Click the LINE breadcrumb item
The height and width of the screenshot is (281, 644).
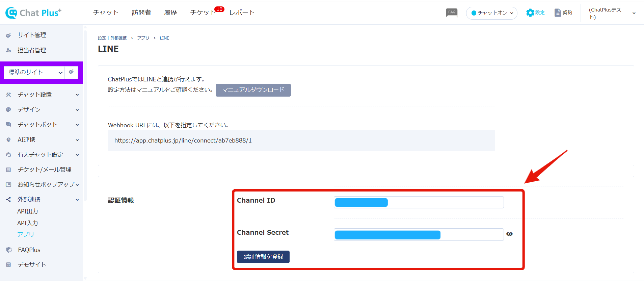click(164, 38)
